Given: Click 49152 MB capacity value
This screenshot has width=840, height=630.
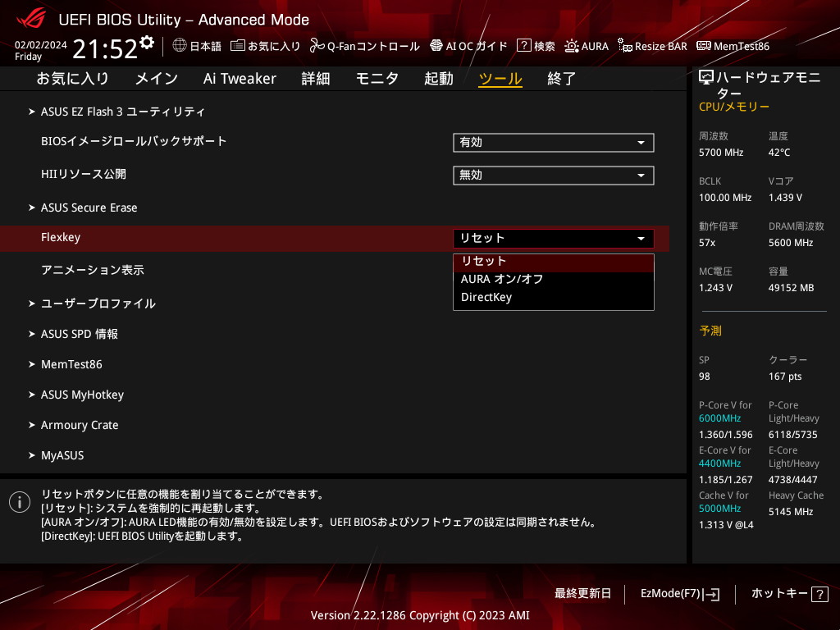Looking at the screenshot, I should 792,288.
